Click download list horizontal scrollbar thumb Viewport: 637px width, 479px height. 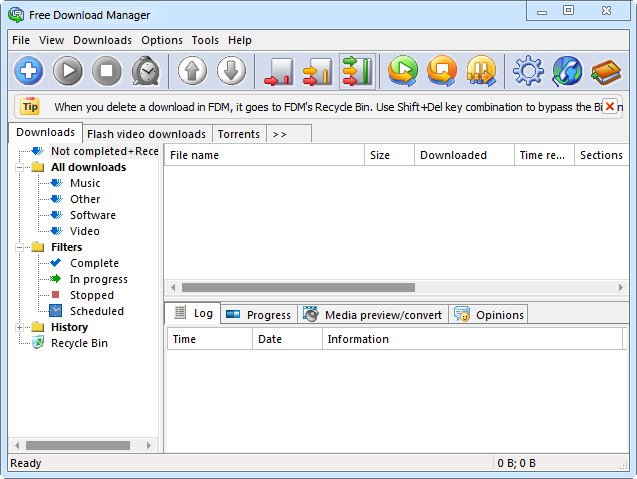coord(298,288)
